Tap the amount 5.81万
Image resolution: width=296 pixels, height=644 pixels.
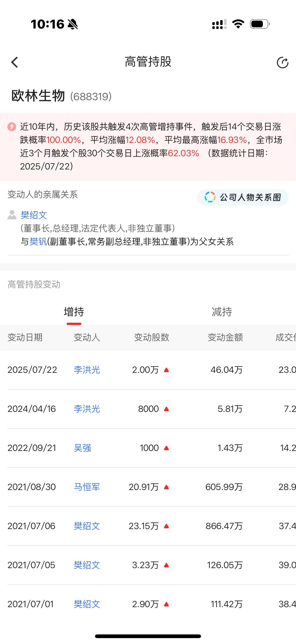pyautogui.click(x=230, y=409)
